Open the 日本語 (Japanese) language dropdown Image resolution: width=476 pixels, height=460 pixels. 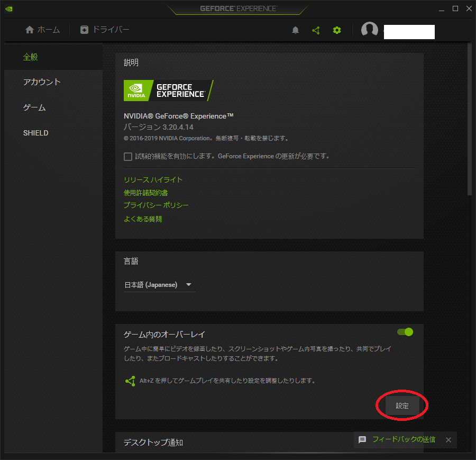click(159, 285)
